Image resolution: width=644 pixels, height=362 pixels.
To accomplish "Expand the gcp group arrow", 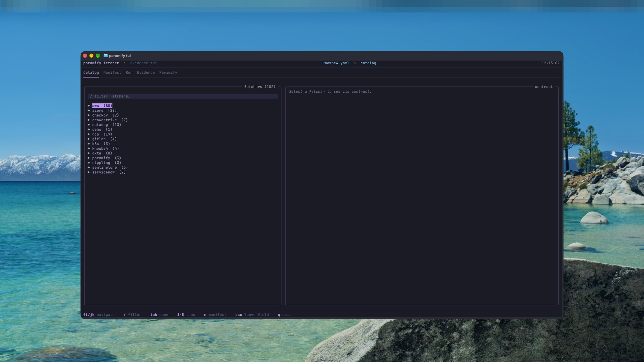I will point(89,134).
